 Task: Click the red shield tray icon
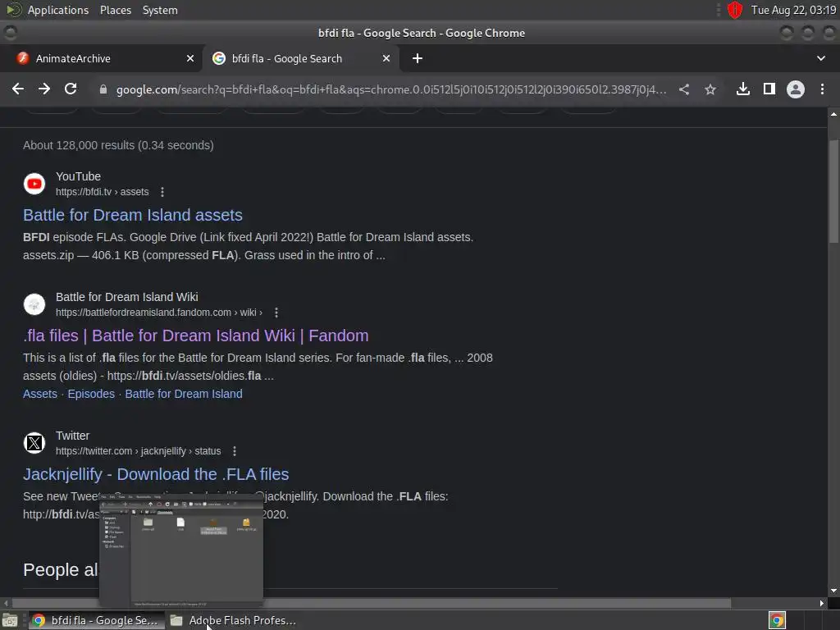[734, 10]
